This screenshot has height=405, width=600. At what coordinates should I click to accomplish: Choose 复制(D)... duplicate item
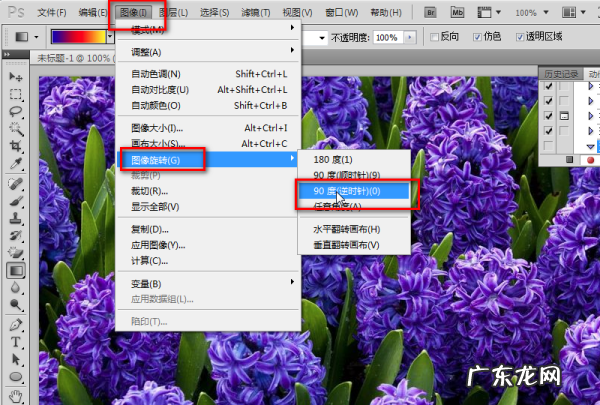coord(209,229)
